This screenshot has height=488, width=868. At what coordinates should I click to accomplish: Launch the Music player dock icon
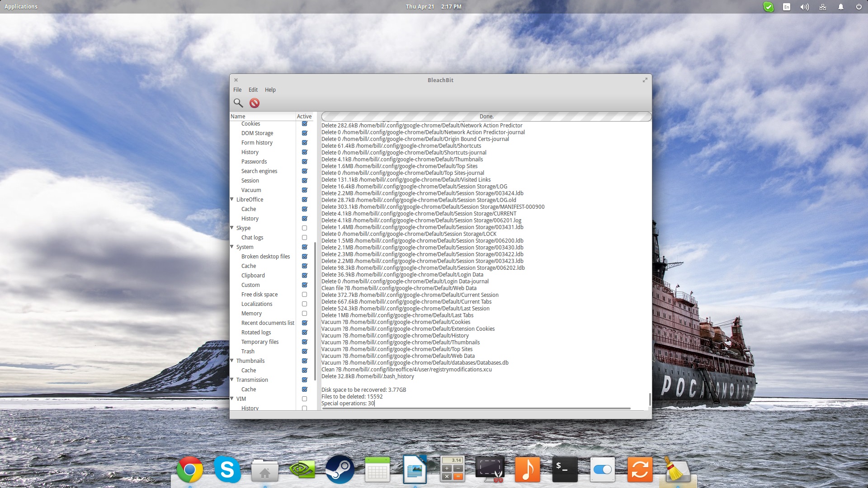point(528,469)
